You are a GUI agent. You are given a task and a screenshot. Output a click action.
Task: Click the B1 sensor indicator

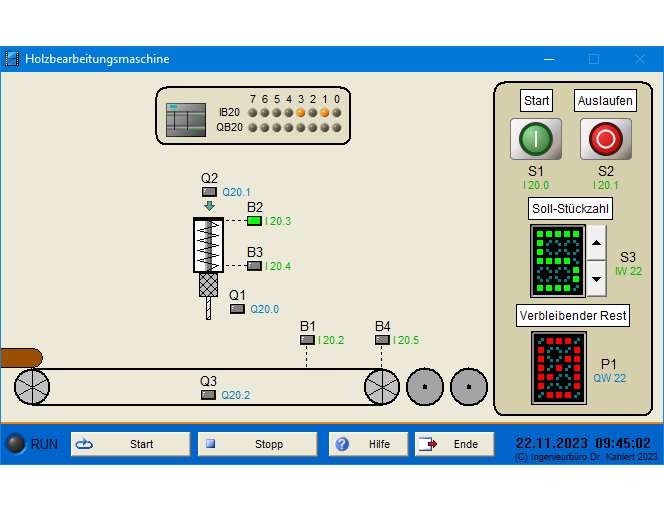(307, 340)
